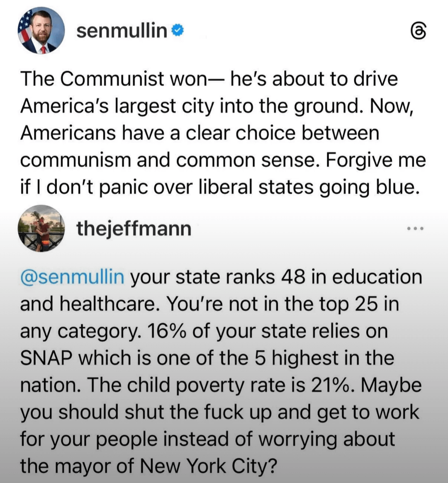Follow the blue @senmullin mention link
448x483 pixels.
[72, 277]
